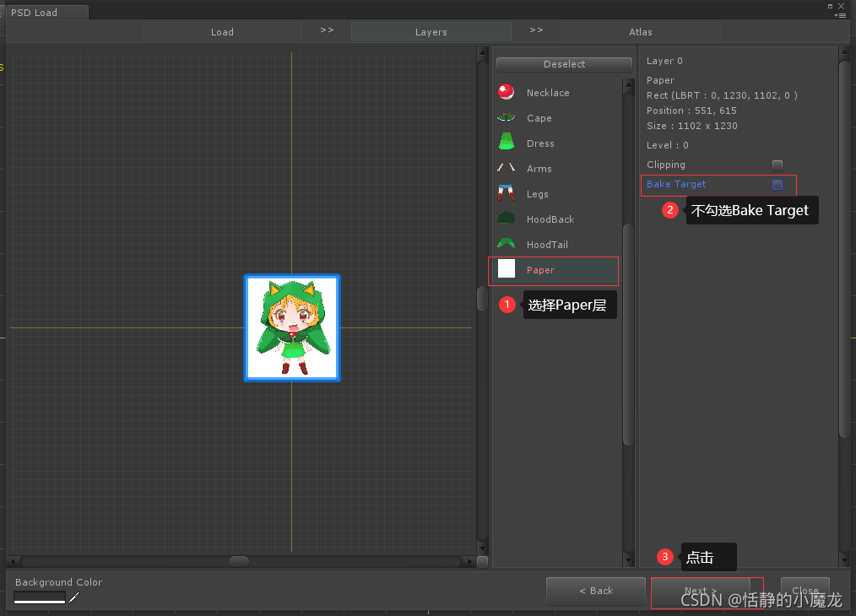Screen dimensions: 856x616
Task: Click the layer list scroll-down arrow
Action: pos(628,560)
